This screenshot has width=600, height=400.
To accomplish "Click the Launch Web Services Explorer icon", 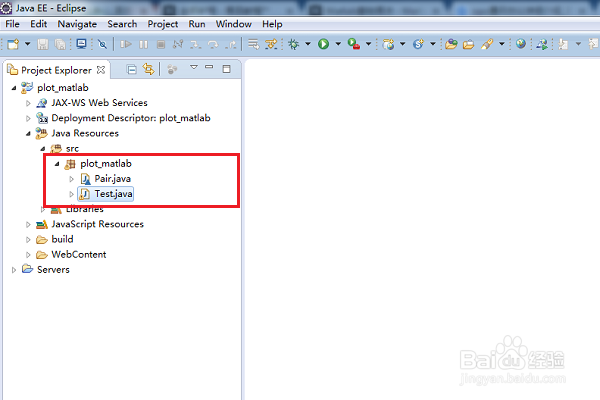I will [x=542, y=44].
